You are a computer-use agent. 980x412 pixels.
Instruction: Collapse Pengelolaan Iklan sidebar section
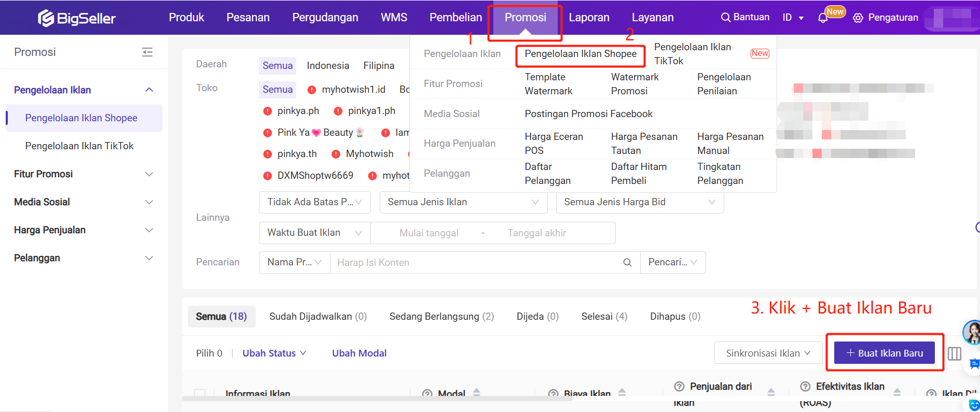(149, 90)
